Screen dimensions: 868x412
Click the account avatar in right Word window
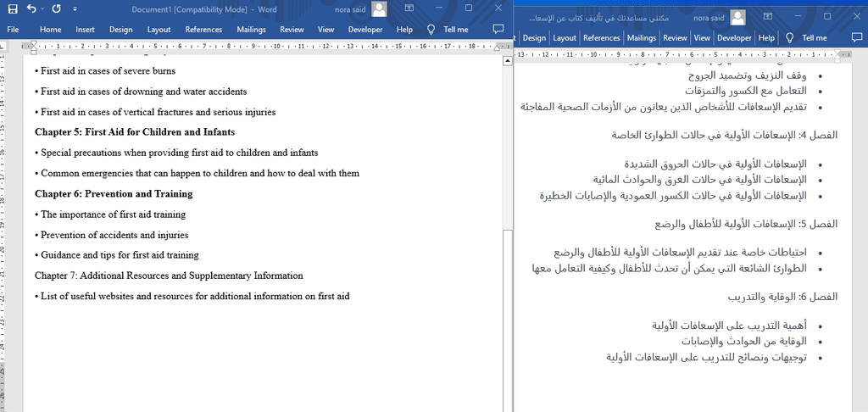coord(738,18)
